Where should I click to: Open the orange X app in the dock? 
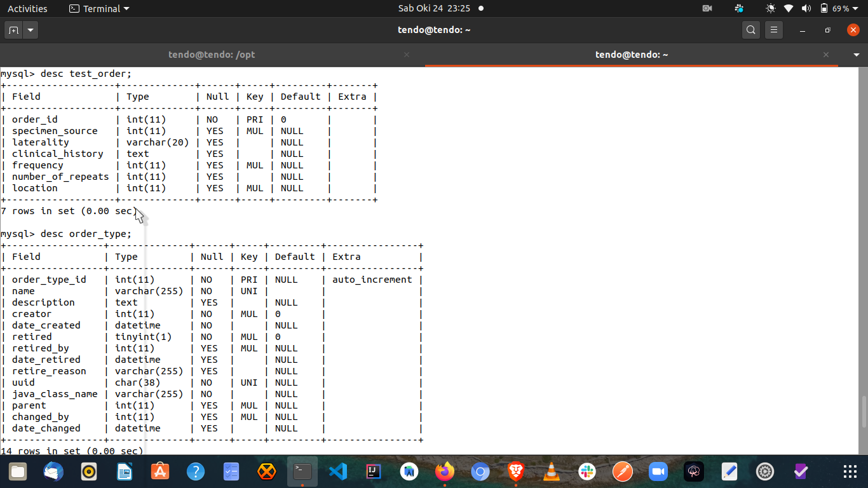coord(267,471)
